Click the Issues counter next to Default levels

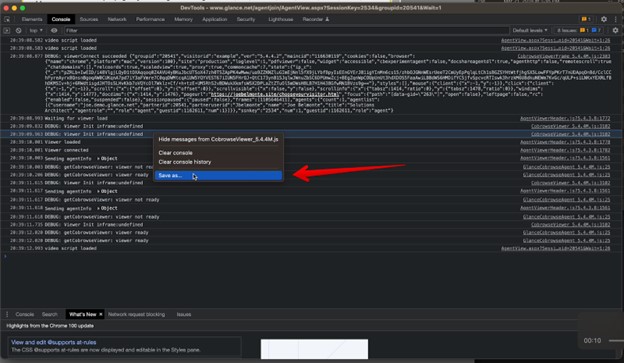click(x=579, y=30)
